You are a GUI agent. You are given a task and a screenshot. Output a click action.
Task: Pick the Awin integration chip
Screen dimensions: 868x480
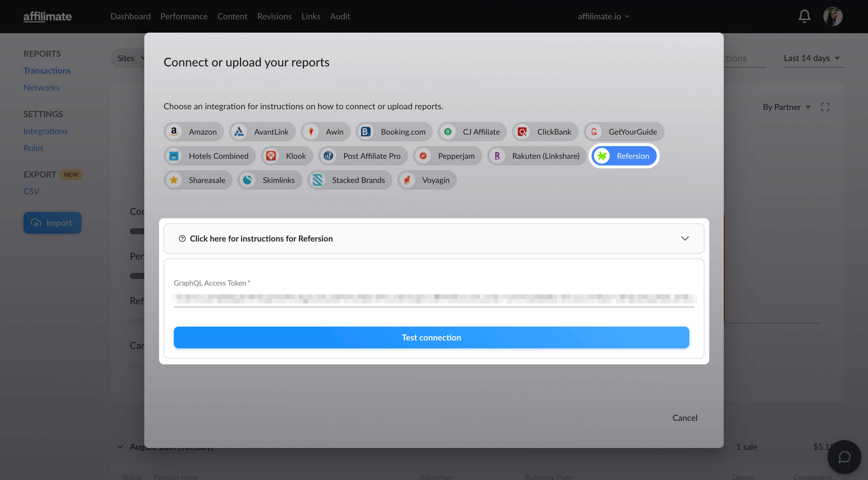tap(325, 131)
